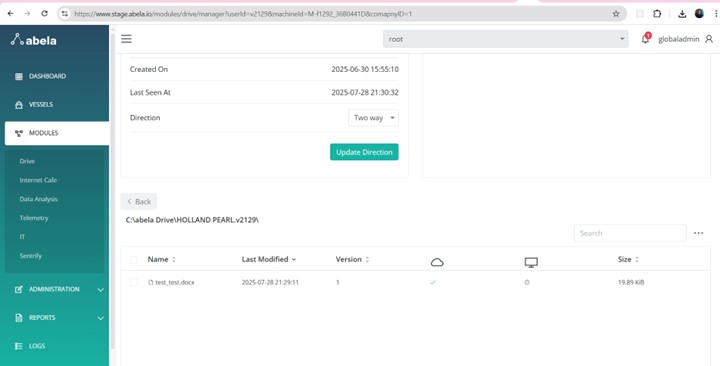720x366 pixels.
Task: Toggle the hamburger sidebar menu
Action: coord(126,39)
